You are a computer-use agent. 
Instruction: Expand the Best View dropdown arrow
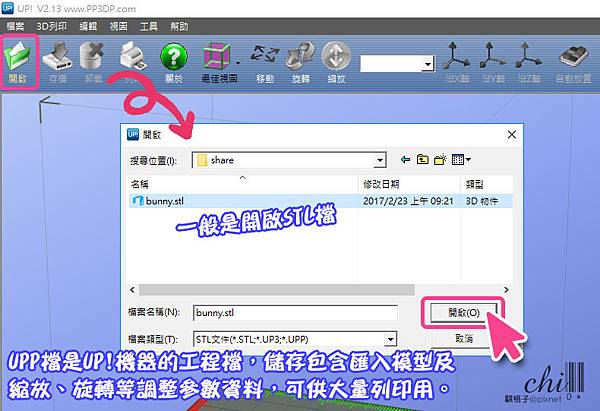point(238,63)
